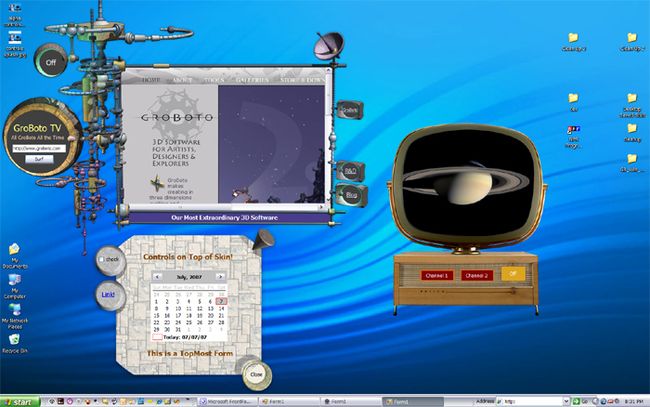Turn off GroBoto TV with round Off button
The image size is (650, 407).
pos(51,61)
